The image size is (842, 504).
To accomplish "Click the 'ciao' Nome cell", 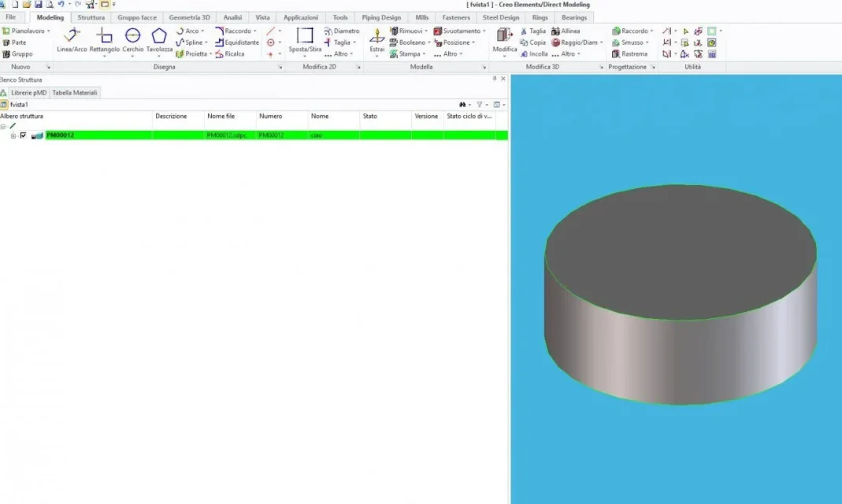I will (333, 135).
